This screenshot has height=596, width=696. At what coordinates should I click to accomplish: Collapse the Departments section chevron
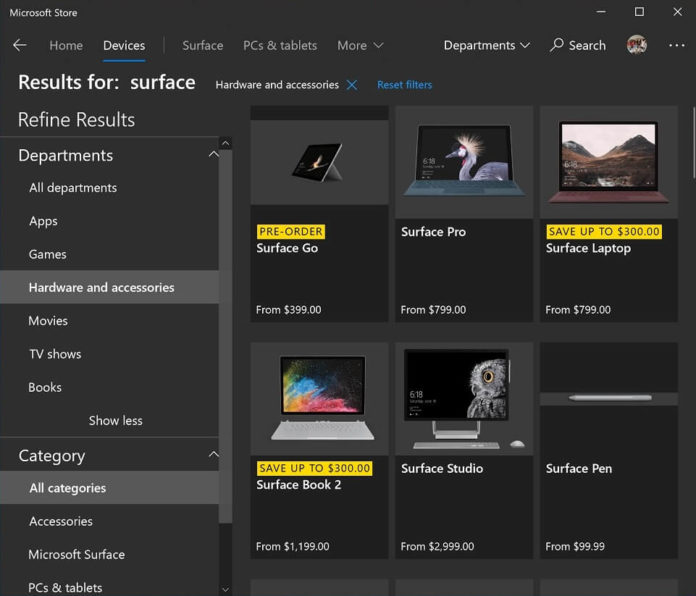pyautogui.click(x=214, y=154)
